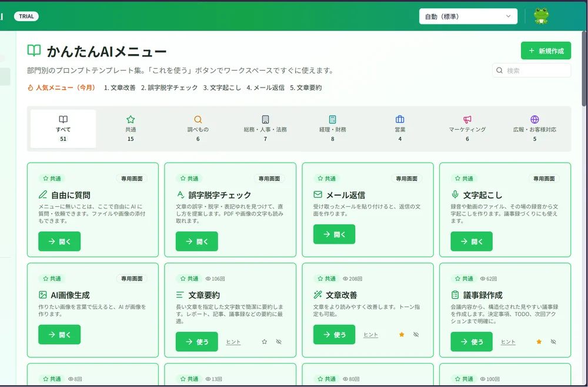Viewport: 588px width, 387px height.
Task: Click the envelope icon on メール返信 card
Action: pyautogui.click(x=318, y=194)
